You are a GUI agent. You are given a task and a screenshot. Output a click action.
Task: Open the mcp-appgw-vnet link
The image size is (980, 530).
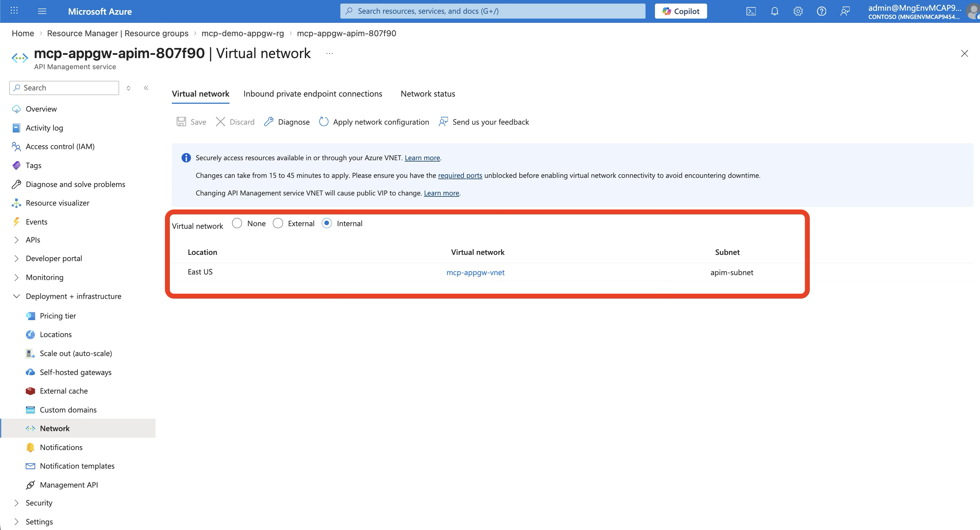pos(475,273)
